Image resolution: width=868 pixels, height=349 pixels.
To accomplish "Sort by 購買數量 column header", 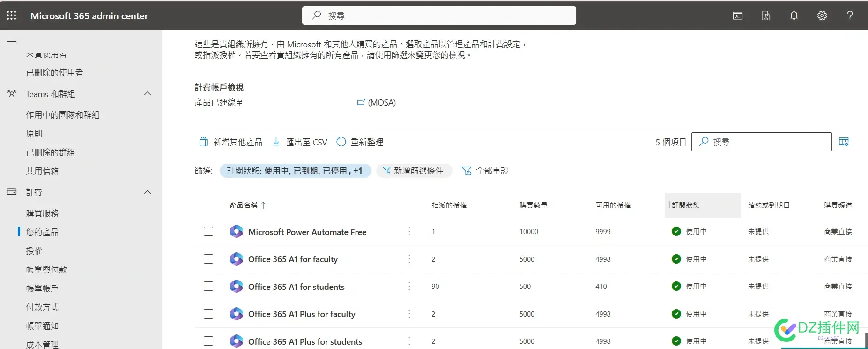I will (534, 205).
